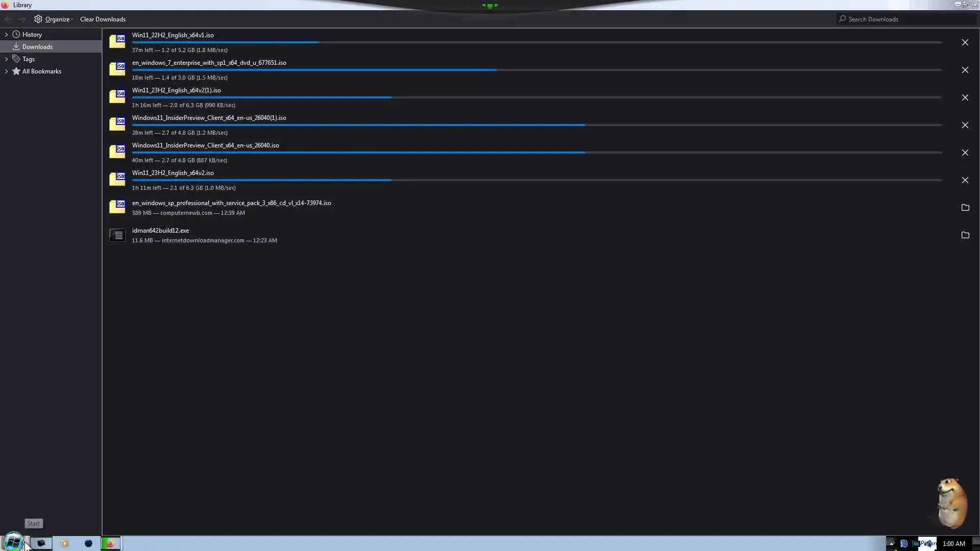
Task: Cancel the InsiderPreview 26040(1).iso download
Action: [965, 125]
